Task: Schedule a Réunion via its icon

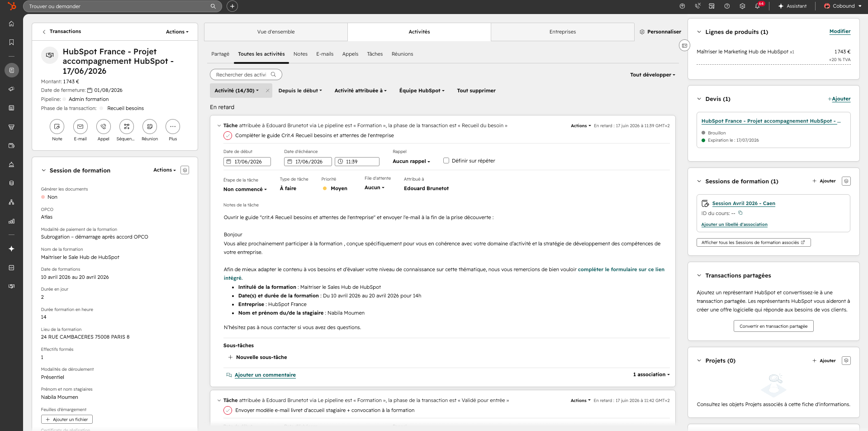Action: [150, 127]
